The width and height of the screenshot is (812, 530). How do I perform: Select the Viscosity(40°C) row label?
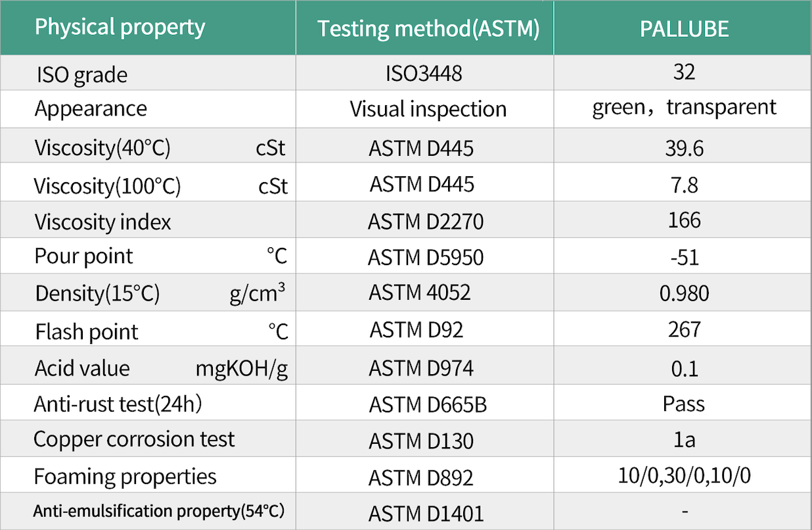click(x=102, y=148)
